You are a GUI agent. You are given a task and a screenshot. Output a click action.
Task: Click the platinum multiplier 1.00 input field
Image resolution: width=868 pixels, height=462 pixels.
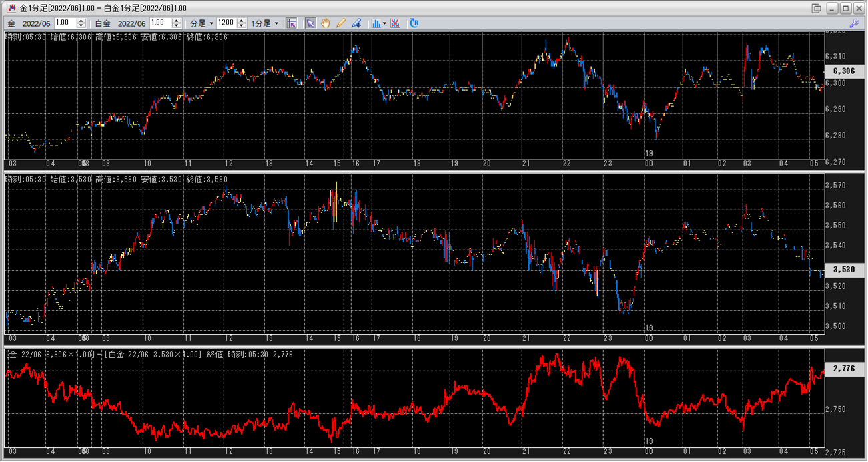click(x=160, y=23)
